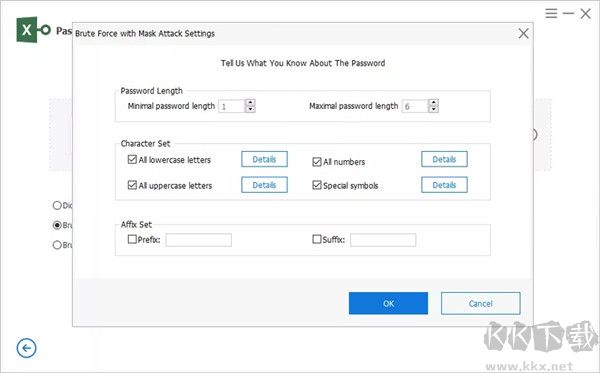Close the Brute Force with Mask Attack Settings dialog

[523, 33]
